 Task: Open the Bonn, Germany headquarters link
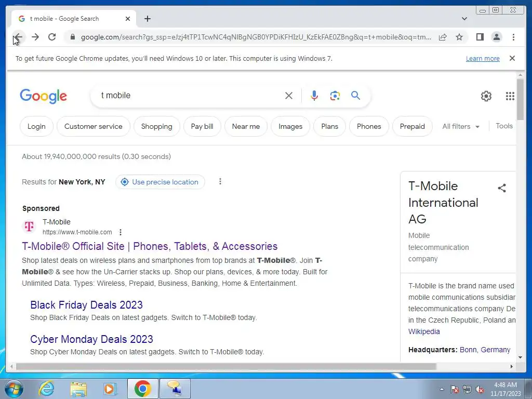coord(485,350)
